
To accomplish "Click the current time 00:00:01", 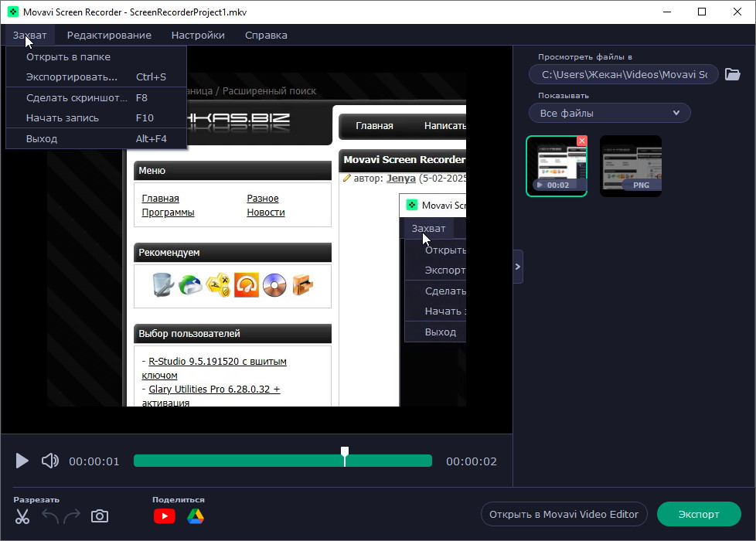I will (x=94, y=461).
